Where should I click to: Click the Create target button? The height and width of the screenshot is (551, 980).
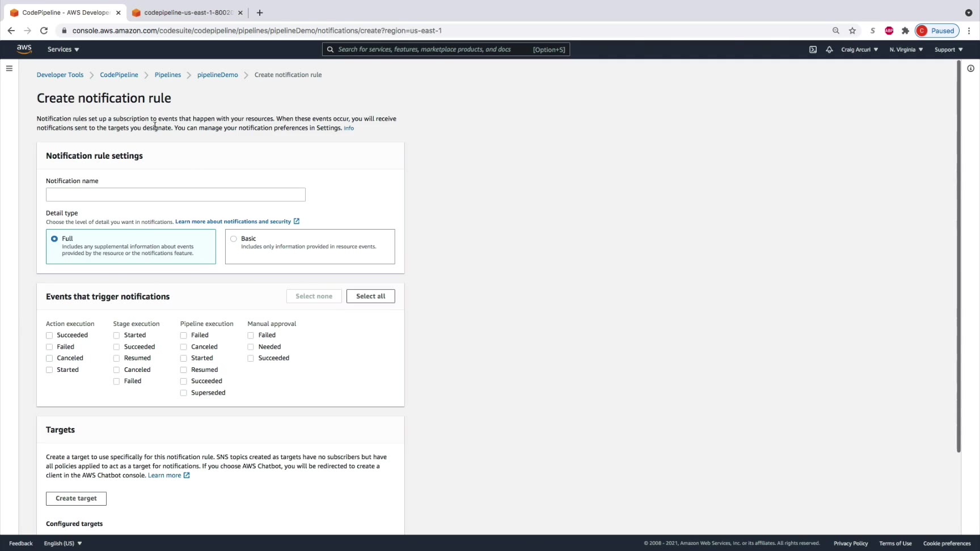pos(76,498)
